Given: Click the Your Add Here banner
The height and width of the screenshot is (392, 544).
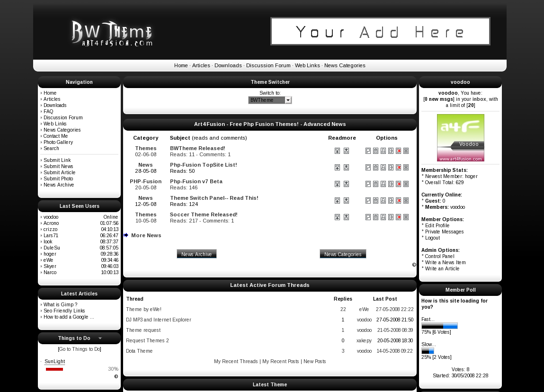Looking at the screenshot, I should (x=380, y=31).
